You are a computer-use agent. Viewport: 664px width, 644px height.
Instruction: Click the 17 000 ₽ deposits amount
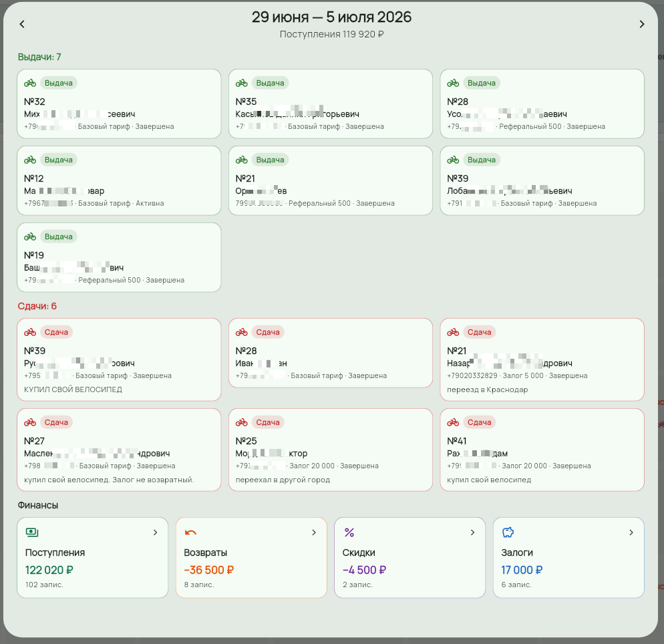click(522, 570)
